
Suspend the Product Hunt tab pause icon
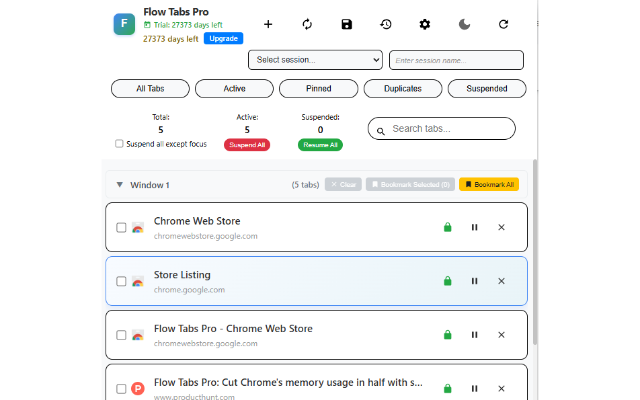[x=474, y=388]
